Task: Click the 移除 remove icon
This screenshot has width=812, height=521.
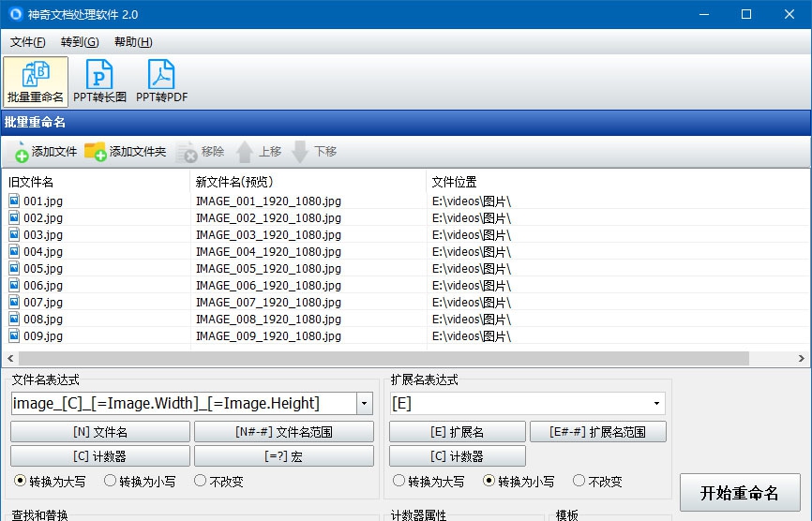Action: [187, 152]
